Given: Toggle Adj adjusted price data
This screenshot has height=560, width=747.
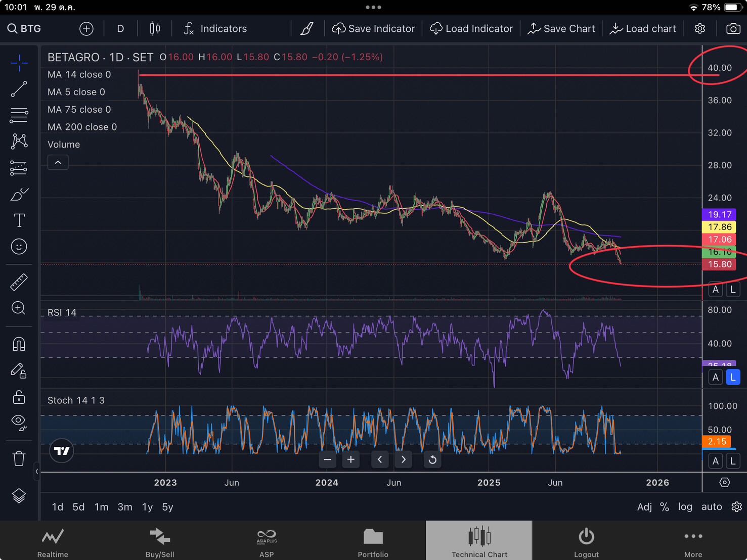Looking at the screenshot, I should coord(644,507).
